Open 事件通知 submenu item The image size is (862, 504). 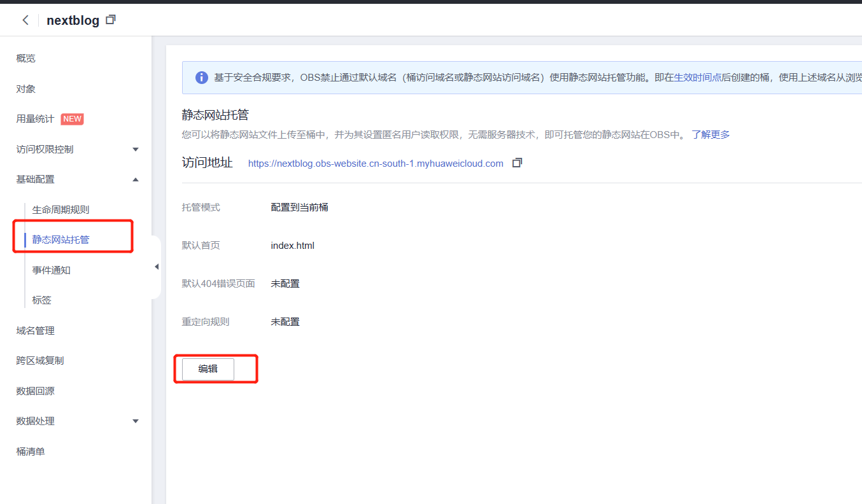pyautogui.click(x=52, y=270)
